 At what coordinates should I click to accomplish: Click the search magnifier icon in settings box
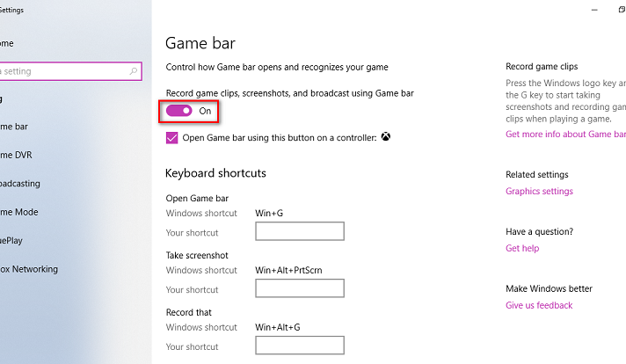tap(134, 71)
